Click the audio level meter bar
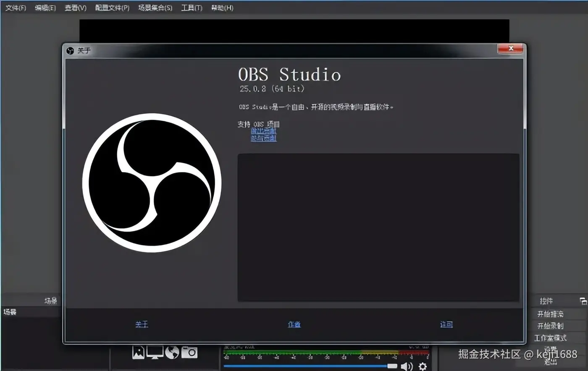This screenshot has width=588, height=371. point(326,353)
